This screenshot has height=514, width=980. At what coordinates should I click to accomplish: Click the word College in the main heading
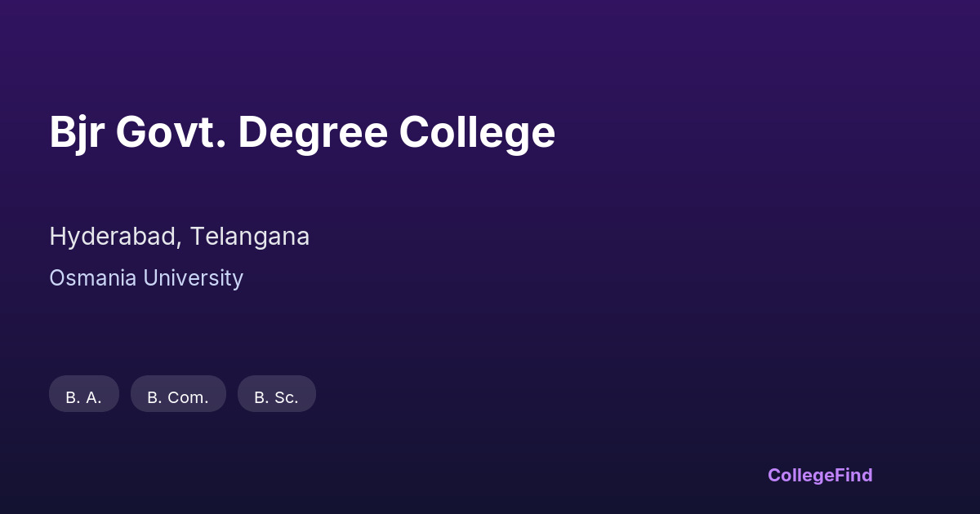pos(477,132)
